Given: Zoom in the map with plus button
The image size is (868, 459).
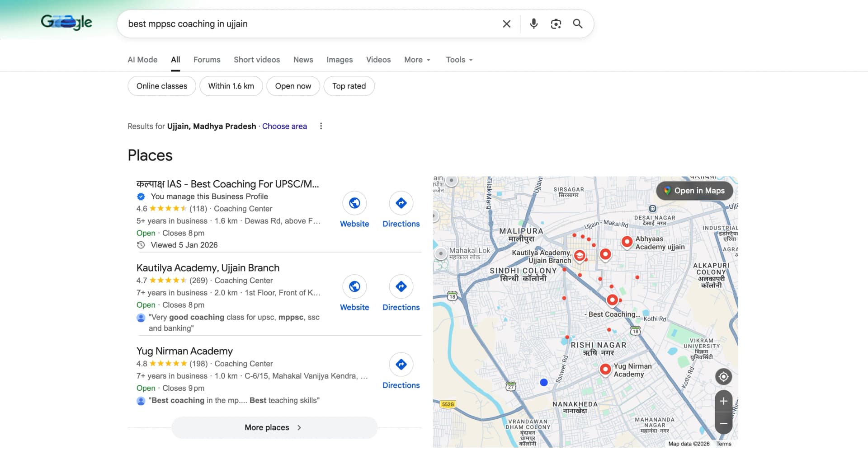Looking at the screenshot, I should click(x=723, y=401).
